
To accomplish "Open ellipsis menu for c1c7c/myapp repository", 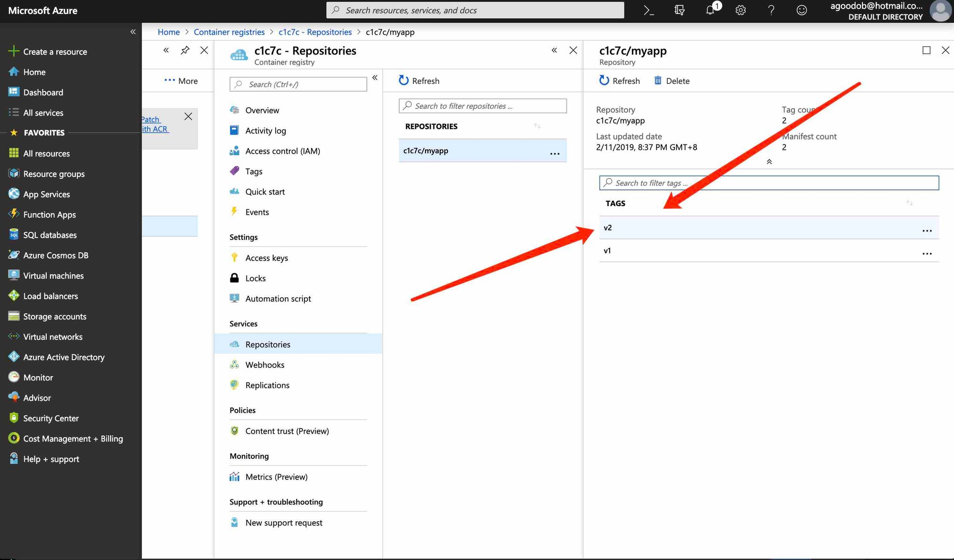I will [555, 154].
